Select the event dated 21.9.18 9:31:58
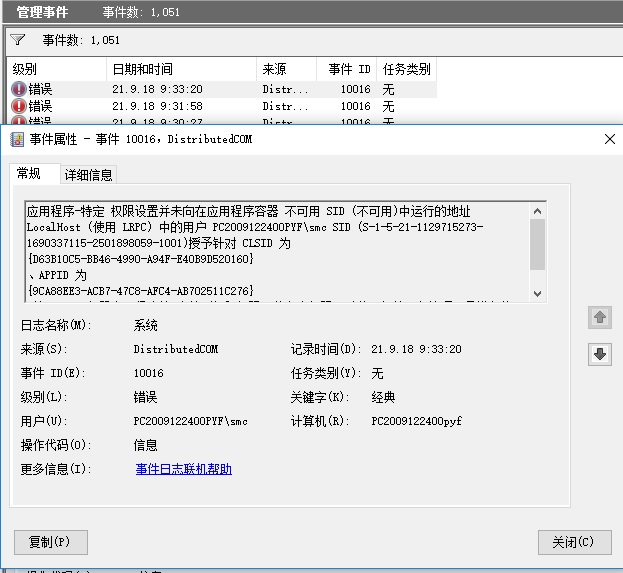This screenshot has width=623, height=573. pyautogui.click(x=222, y=106)
